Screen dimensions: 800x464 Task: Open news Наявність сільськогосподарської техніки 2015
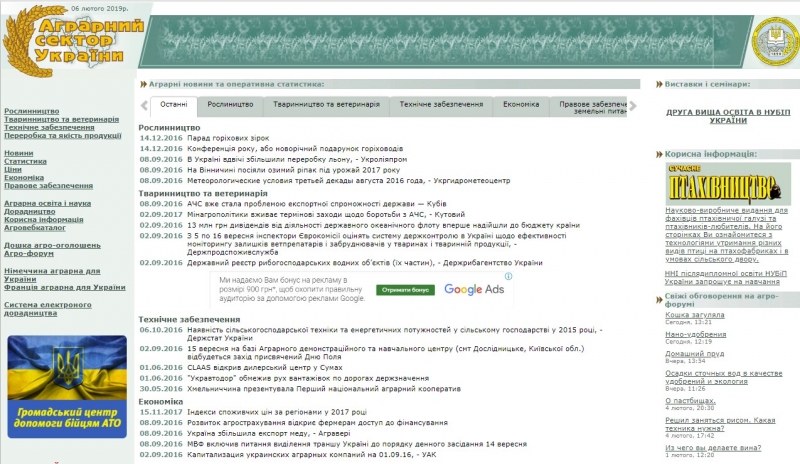[394, 334]
